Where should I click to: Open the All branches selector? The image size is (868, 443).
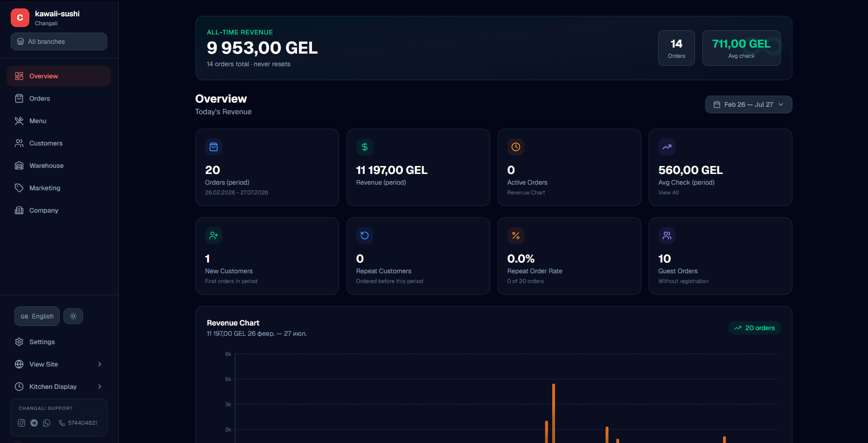pos(59,42)
